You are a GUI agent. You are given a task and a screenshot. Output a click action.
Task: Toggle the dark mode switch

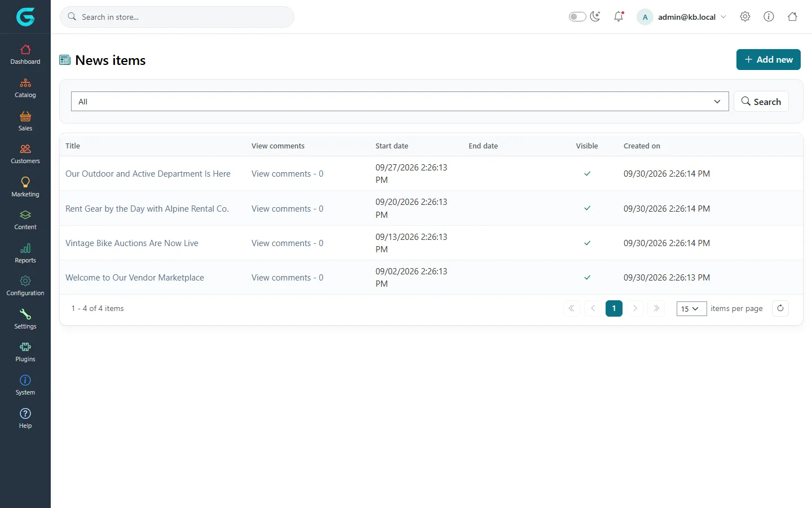pos(577,17)
